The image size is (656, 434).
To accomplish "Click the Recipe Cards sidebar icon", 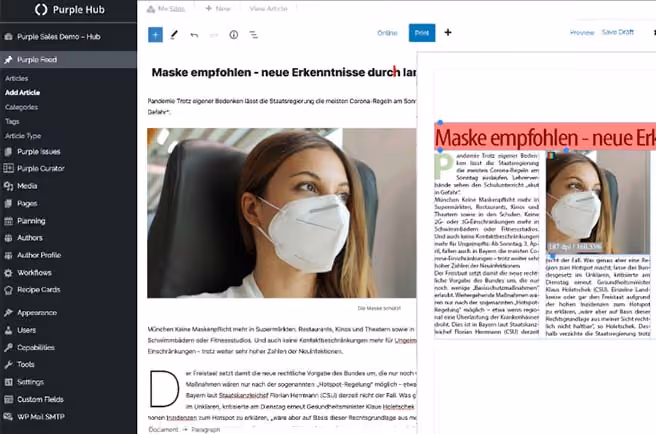I will coord(8,290).
